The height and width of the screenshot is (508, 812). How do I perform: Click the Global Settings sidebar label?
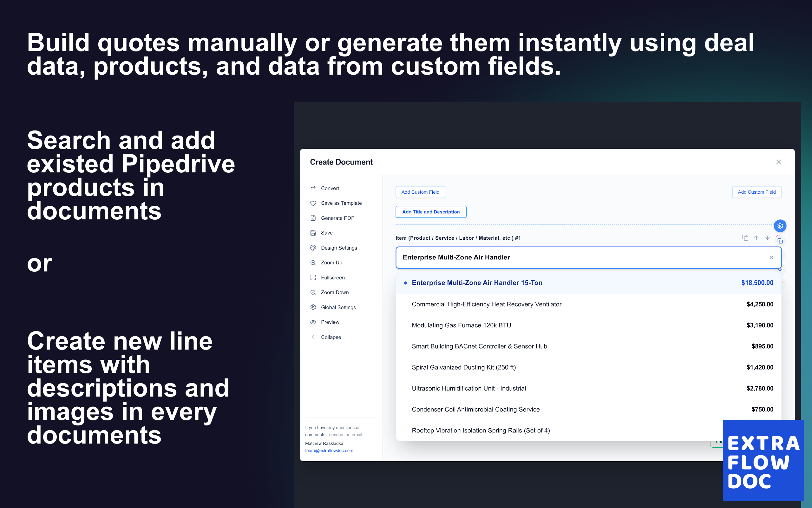click(338, 307)
